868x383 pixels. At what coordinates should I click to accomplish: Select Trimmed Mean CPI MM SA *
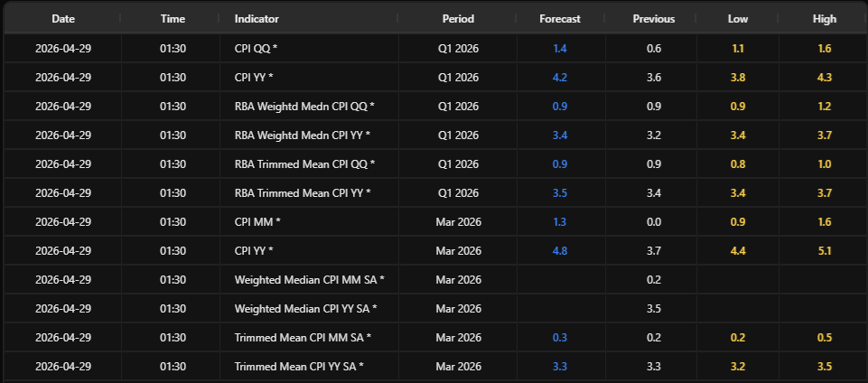(303, 338)
